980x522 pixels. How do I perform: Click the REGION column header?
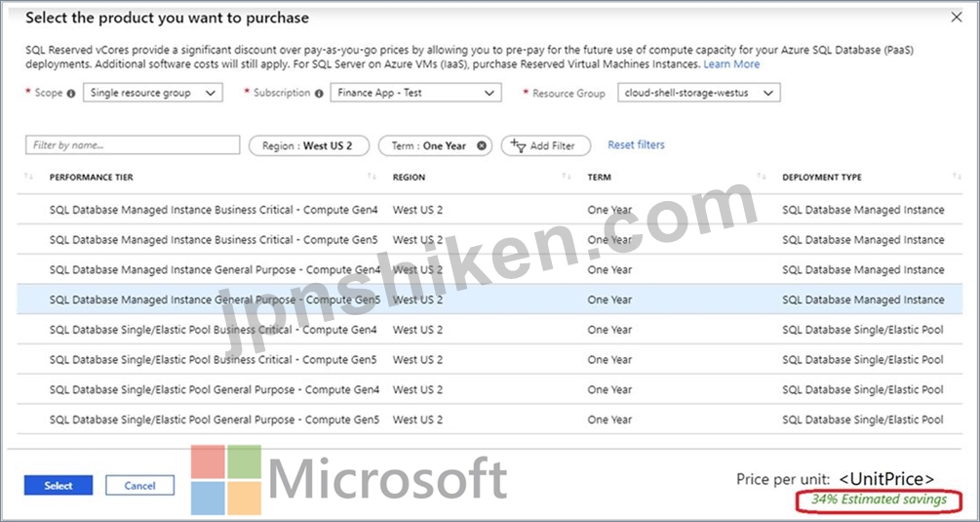click(409, 177)
